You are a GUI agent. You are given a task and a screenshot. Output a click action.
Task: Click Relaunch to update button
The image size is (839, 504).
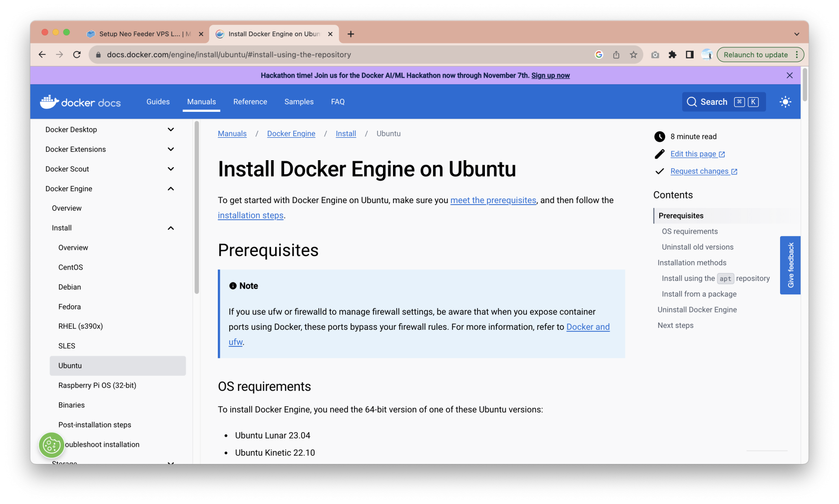click(756, 54)
